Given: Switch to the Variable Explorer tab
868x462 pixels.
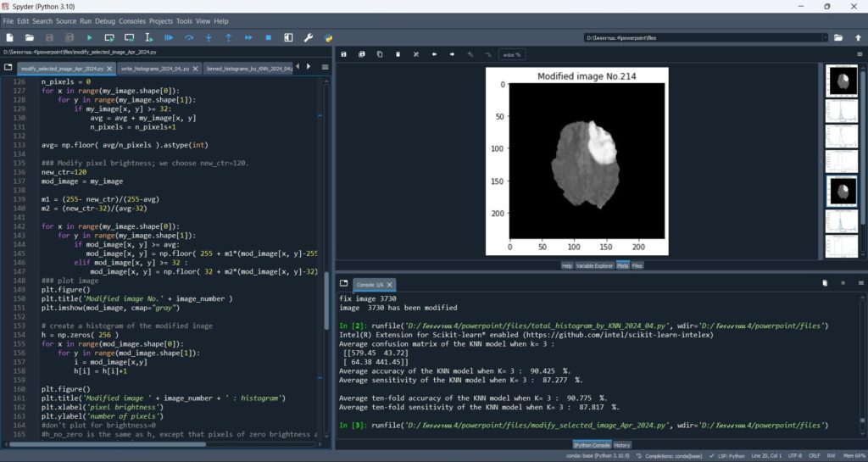Looking at the screenshot, I should (x=594, y=265).
